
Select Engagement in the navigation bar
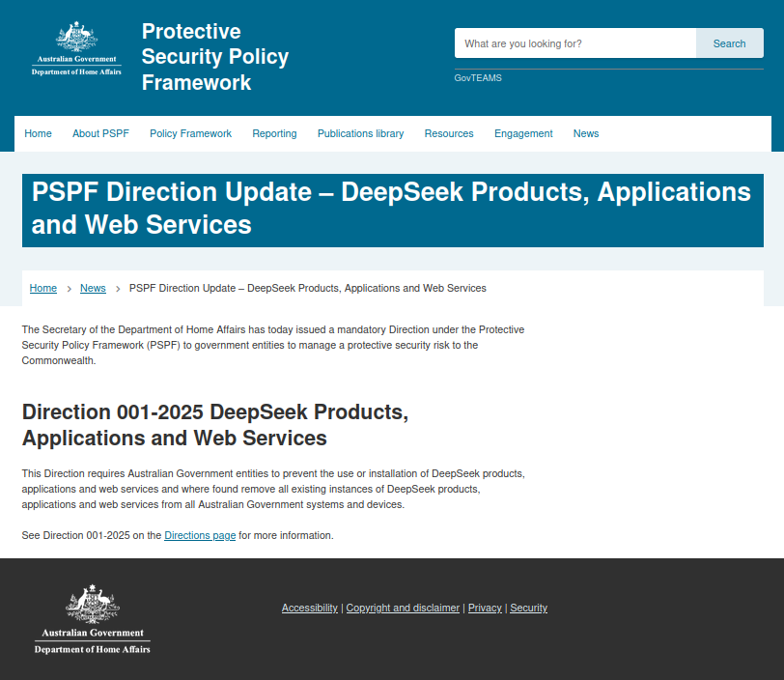[523, 133]
